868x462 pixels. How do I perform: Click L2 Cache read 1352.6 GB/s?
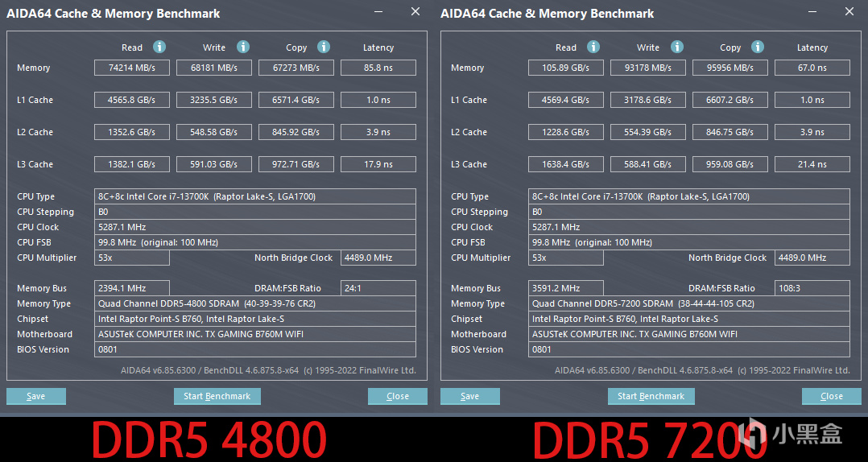coord(132,132)
